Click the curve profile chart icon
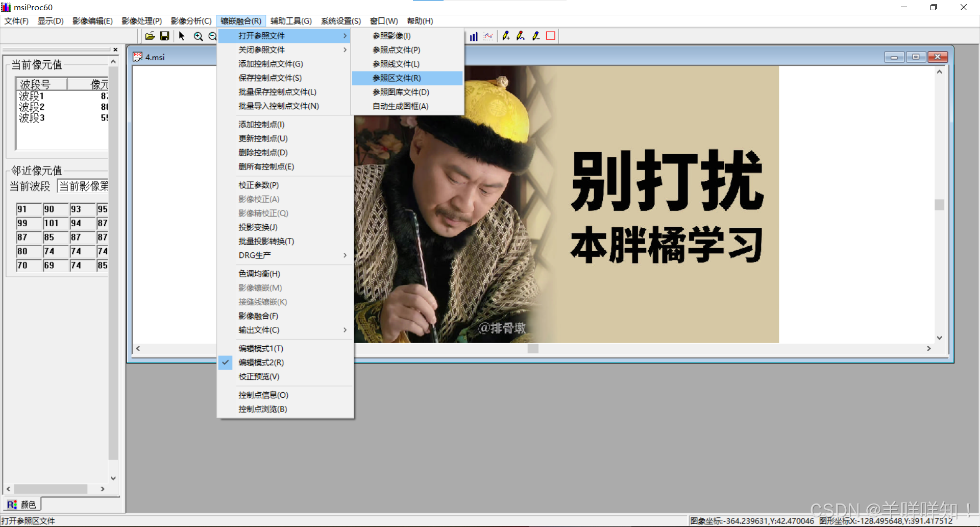The image size is (980, 527). pos(488,36)
